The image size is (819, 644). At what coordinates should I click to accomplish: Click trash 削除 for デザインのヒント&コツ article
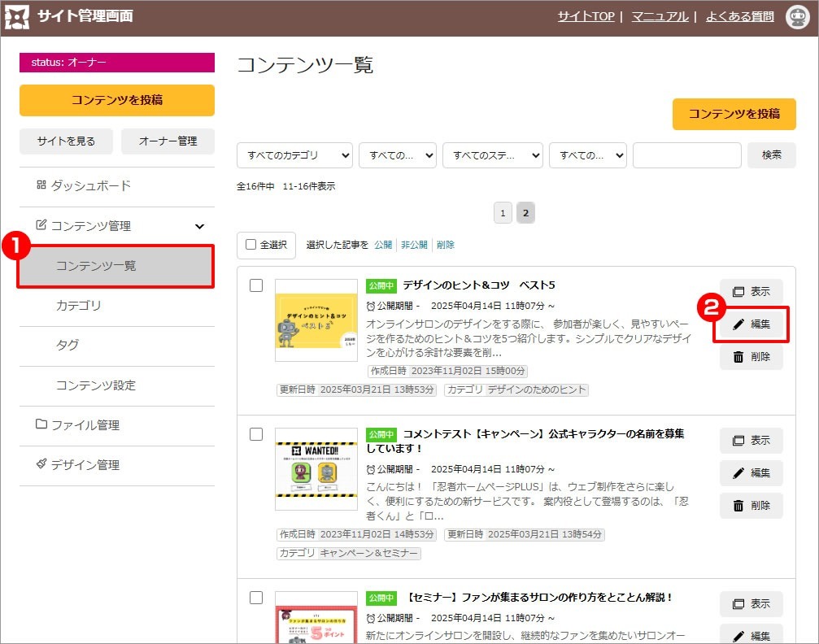tap(751, 357)
